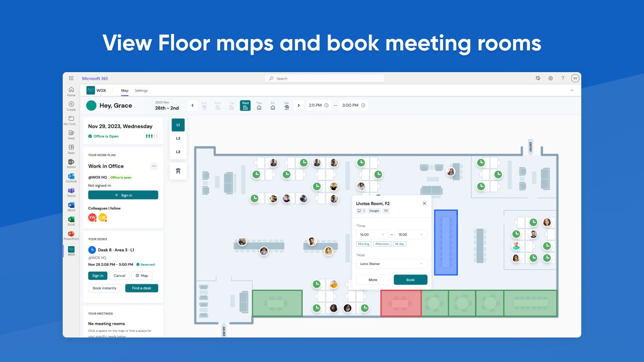The width and height of the screenshot is (644, 362).
Task: Switch to floor L3
Action: (178, 152)
